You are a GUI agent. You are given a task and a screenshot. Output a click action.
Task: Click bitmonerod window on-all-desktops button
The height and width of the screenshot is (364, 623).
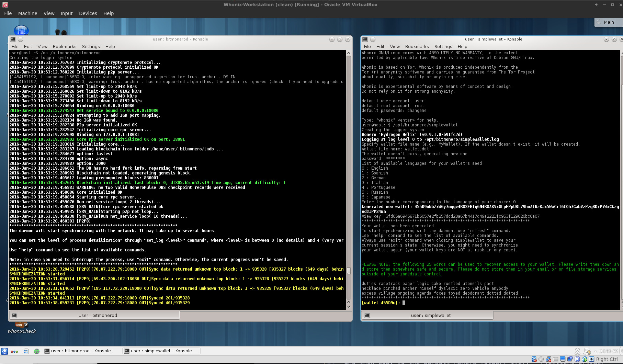click(21, 39)
